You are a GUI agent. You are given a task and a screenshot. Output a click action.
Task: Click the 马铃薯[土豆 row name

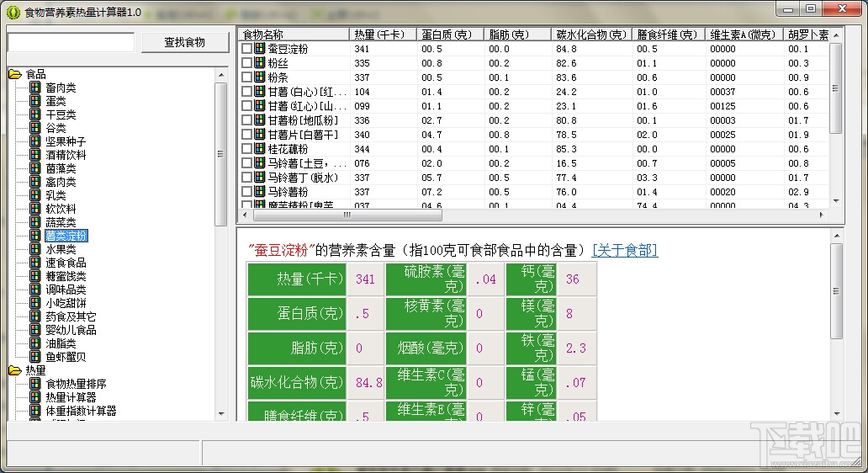307,163
